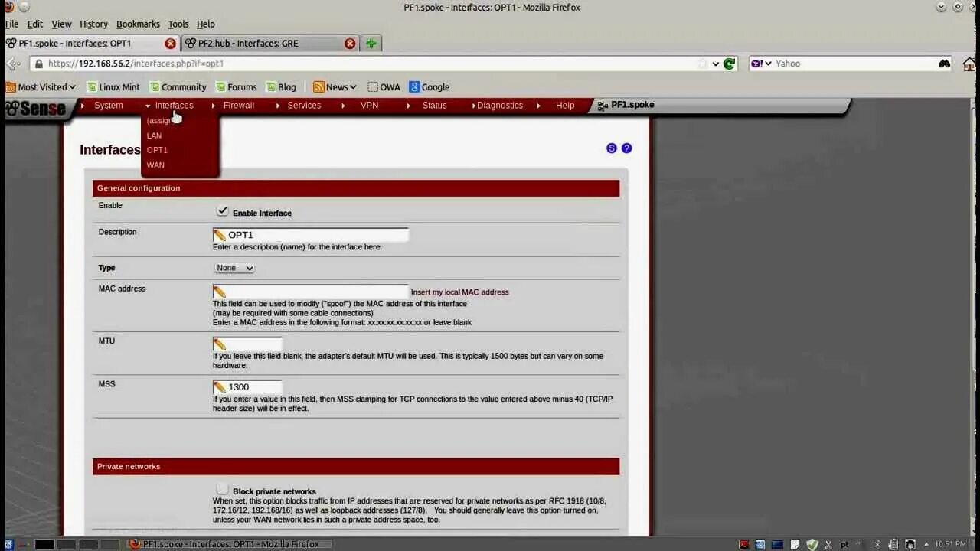Open the Firefox Tools menu

click(178, 24)
